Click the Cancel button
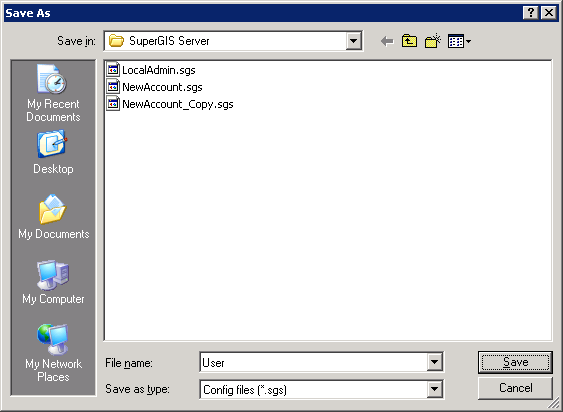This screenshot has width=563, height=412. coord(515,388)
